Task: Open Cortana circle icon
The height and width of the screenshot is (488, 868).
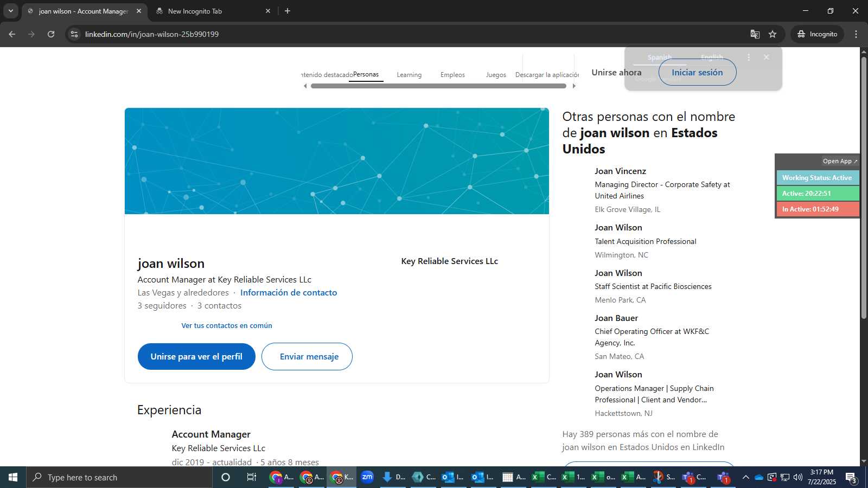Action: point(226,477)
